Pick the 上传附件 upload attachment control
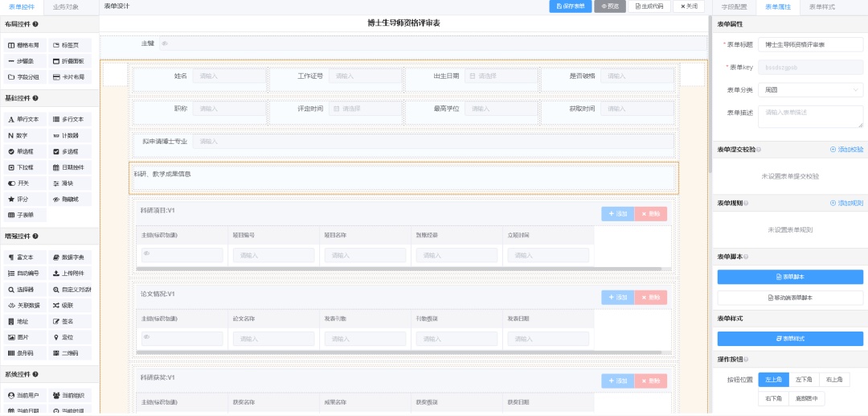The width and height of the screenshot is (868, 416). 69,273
